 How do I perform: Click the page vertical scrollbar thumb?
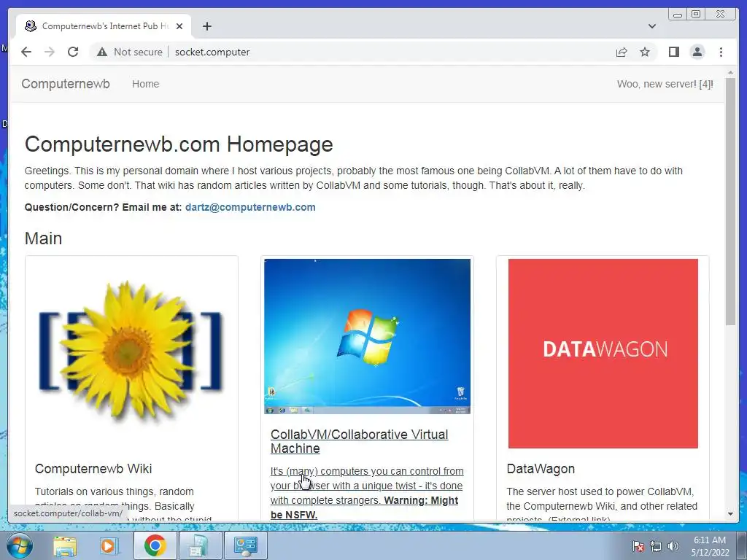click(730, 201)
